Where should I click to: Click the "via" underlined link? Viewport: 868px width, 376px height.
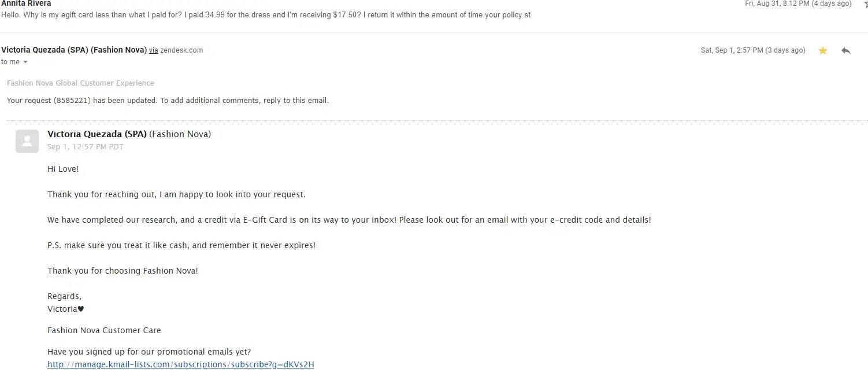pyautogui.click(x=153, y=50)
